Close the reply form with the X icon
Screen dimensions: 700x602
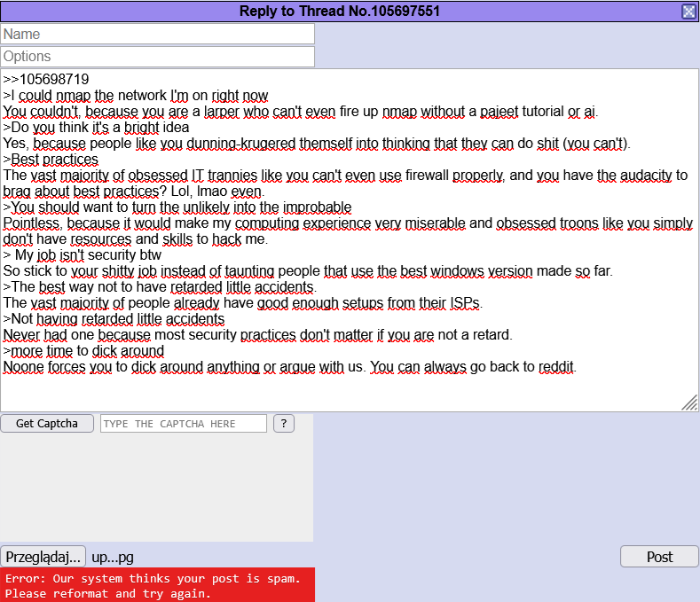688,12
